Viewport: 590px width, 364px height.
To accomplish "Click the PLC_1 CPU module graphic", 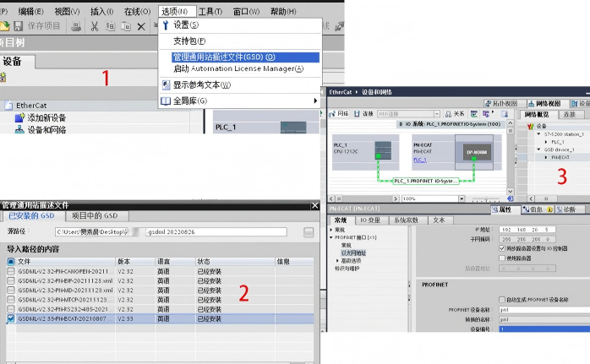I will tap(383, 150).
